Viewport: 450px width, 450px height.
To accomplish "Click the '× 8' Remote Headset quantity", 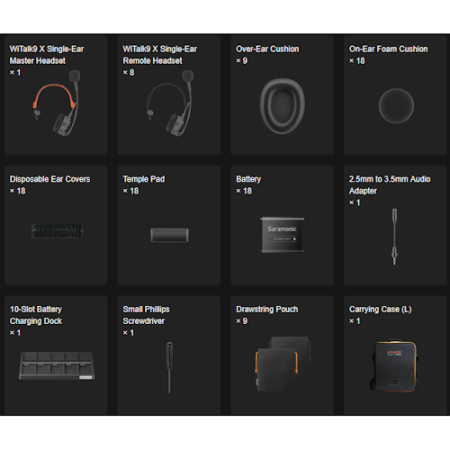I will click(128, 72).
